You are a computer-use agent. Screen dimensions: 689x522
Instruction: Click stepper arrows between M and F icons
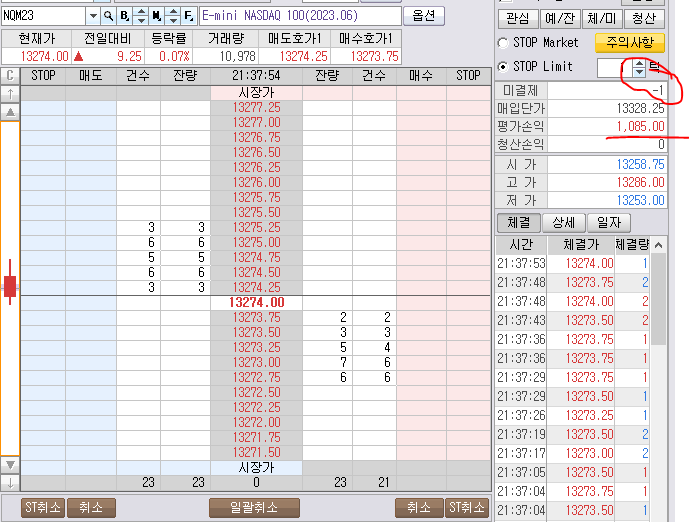(173, 16)
